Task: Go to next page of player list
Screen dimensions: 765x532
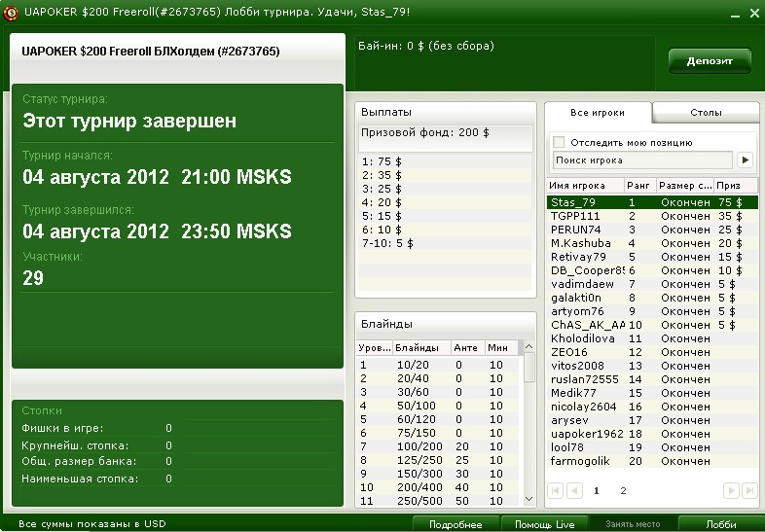Action: (x=731, y=490)
